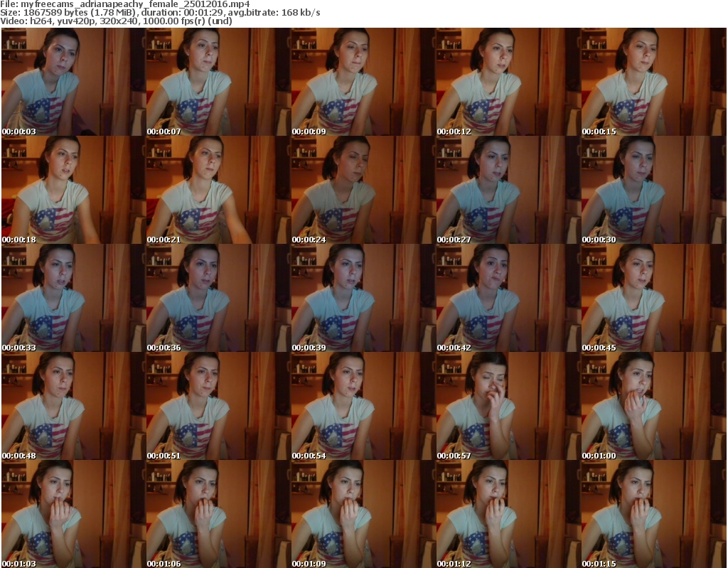728x568 pixels.
Task: Click the Video h264 codec info line
Action: click(x=116, y=21)
